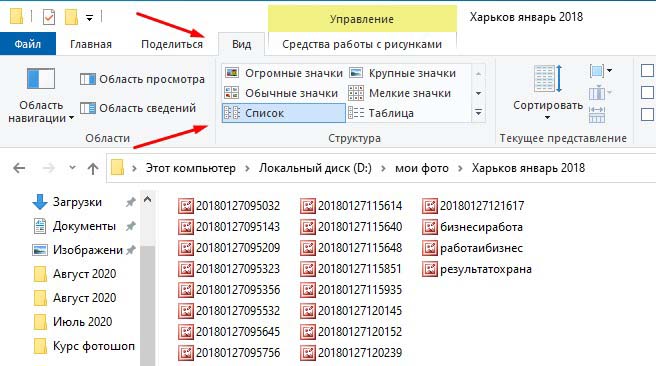Open the recent locations dropdown chevron
Image resolution: width=656 pixels, height=366 pixels.
pyautogui.click(x=72, y=168)
